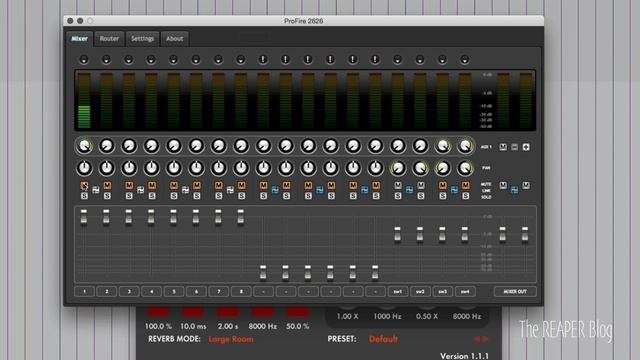Link channels 3 and 4

(x=140, y=190)
